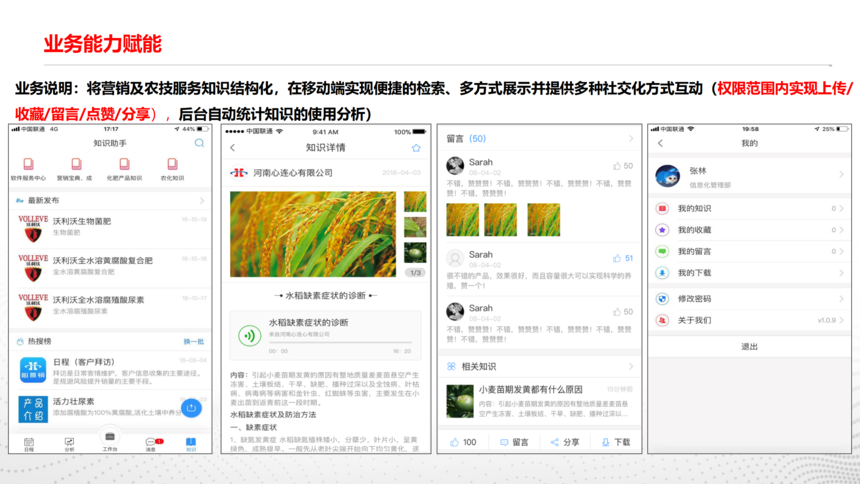Tap the bottom 100 likes thumbs-up icon
This screenshot has height=484, width=860.
(x=455, y=442)
